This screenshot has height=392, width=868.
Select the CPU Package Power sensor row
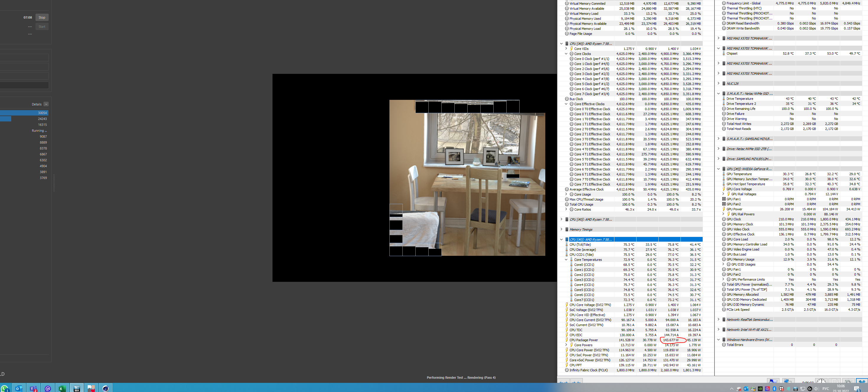pos(584,340)
